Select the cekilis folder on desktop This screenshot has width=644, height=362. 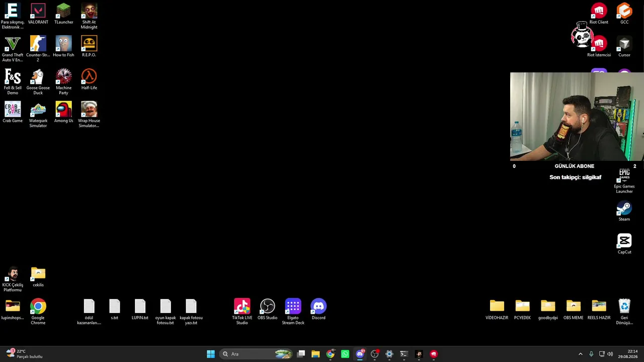pos(38,277)
